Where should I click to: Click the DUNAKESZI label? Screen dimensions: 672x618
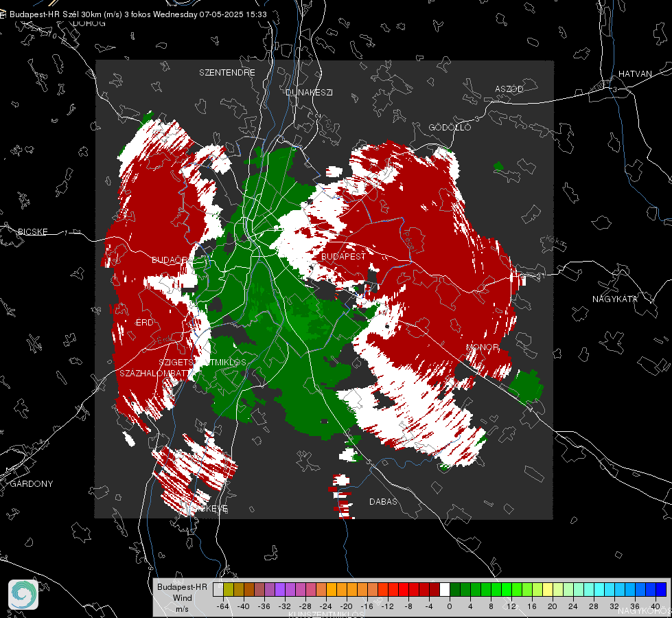(309, 92)
